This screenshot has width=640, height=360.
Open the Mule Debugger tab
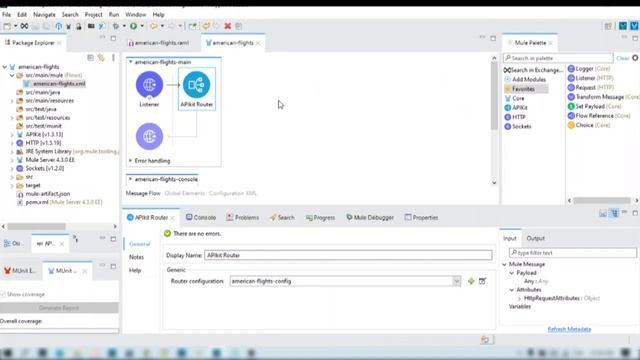coord(370,218)
